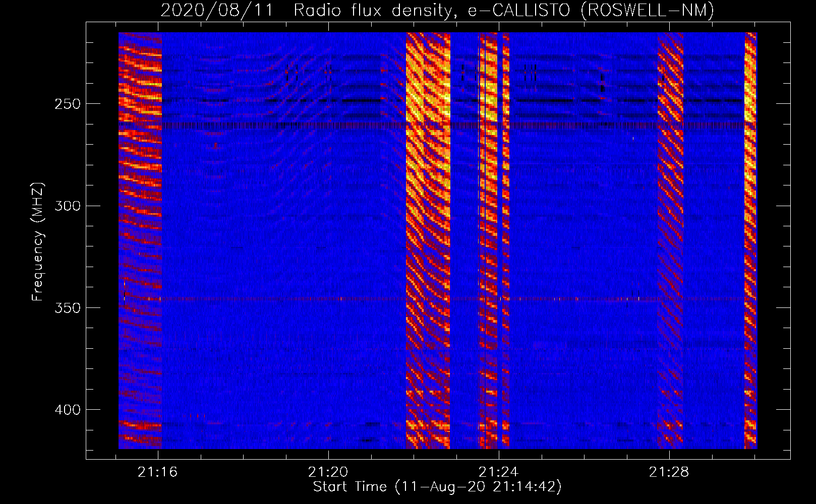
Task: Click the 21:20 time tick label
Action: click(x=328, y=472)
